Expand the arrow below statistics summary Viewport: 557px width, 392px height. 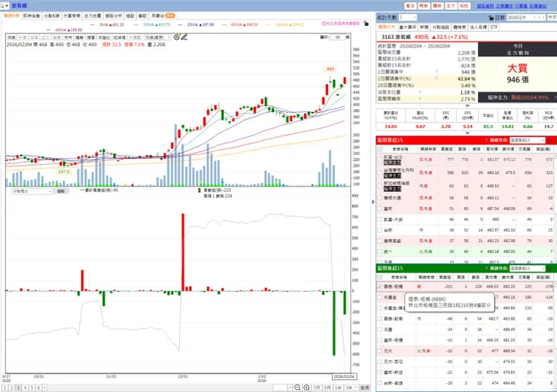(467, 106)
